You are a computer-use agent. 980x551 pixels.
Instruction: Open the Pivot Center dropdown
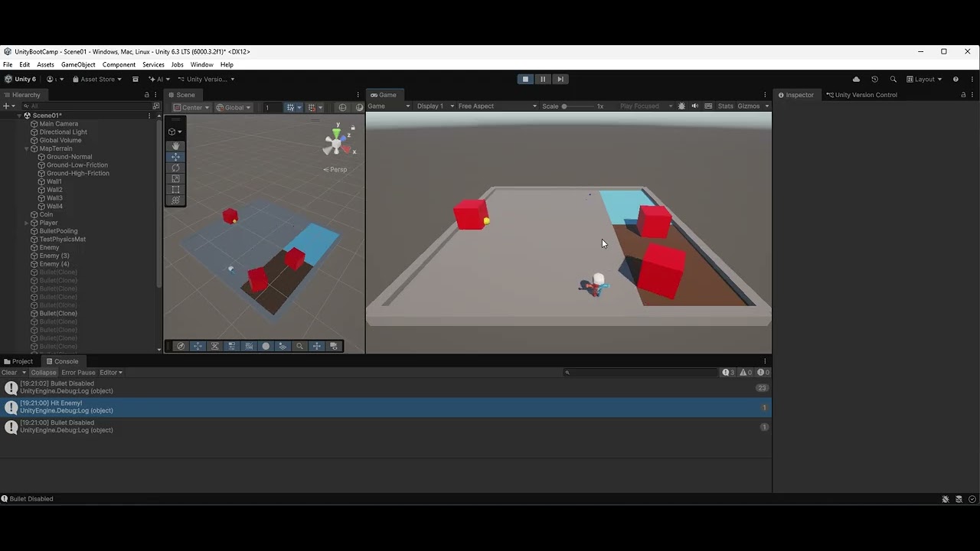191,107
